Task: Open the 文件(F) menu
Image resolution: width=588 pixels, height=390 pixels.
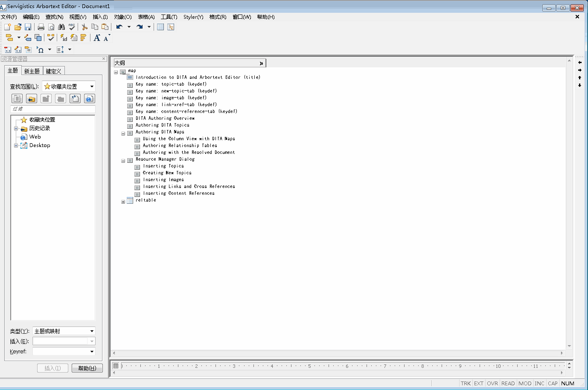Action: (9, 17)
